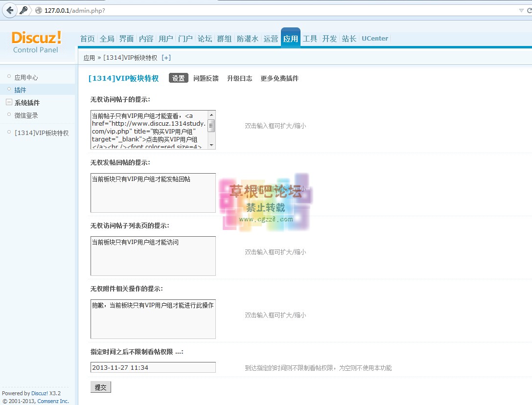Click the first textarea's scrollbar

[211, 127]
